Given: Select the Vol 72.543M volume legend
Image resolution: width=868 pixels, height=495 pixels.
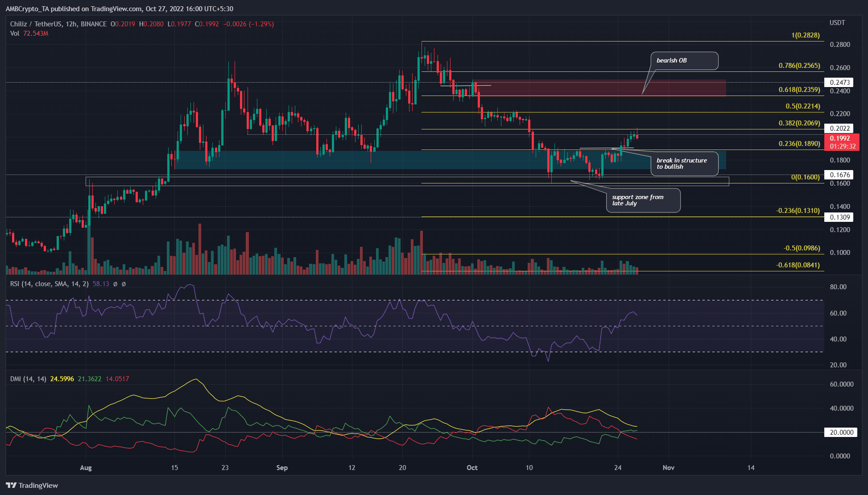Looking at the screenshot, I should click(x=29, y=33).
